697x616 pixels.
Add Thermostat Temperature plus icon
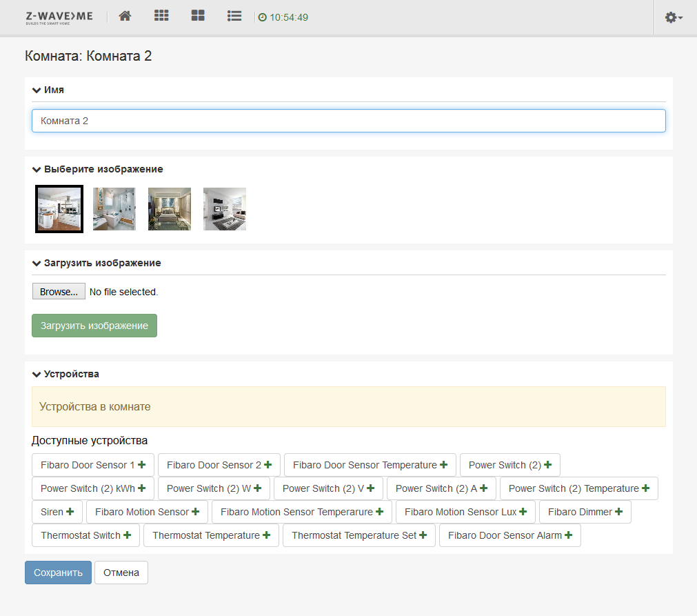[x=266, y=535]
